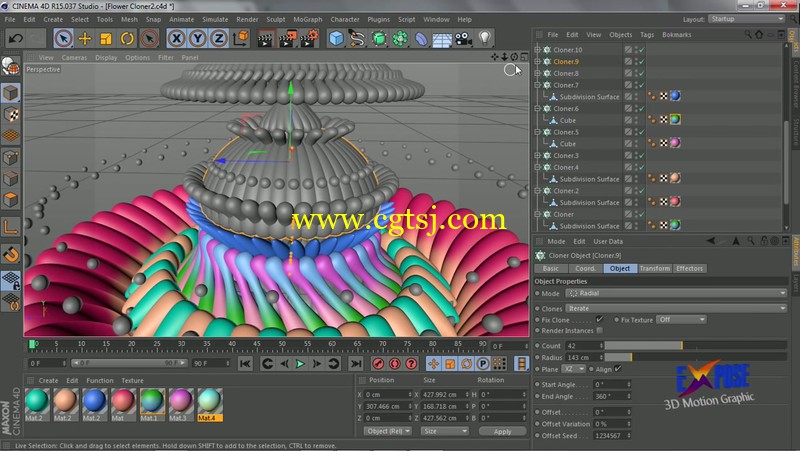800x451 pixels.
Task: Toggle X axis lock
Action: coord(176,38)
